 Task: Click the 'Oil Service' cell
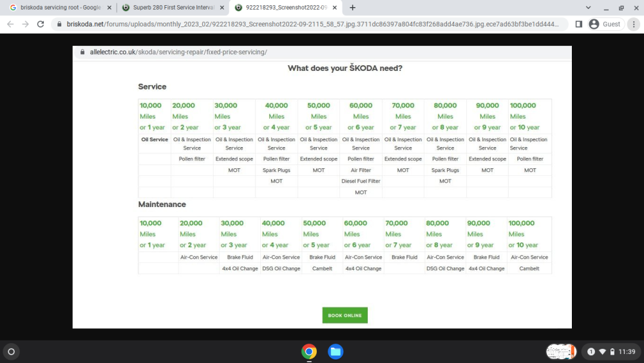(155, 139)
